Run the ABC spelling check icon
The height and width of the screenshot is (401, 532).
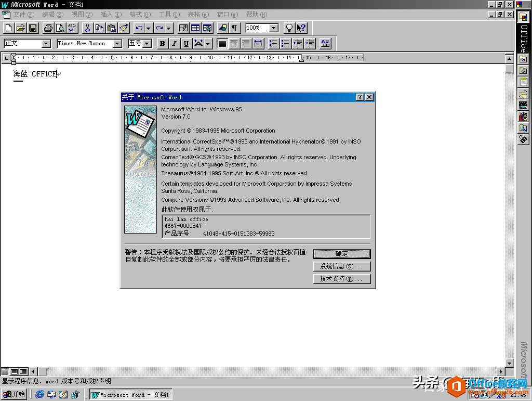pyautogui.click(x=72, y=28)
